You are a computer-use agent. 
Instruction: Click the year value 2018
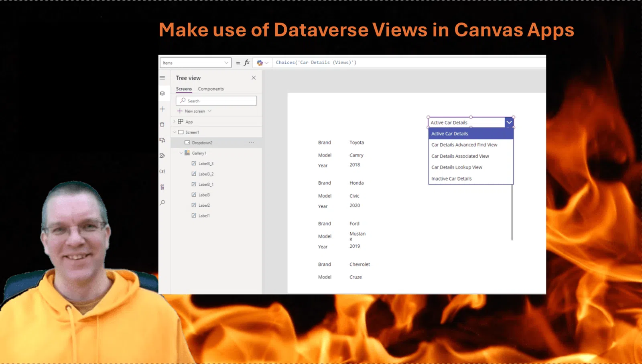[355, 165]
